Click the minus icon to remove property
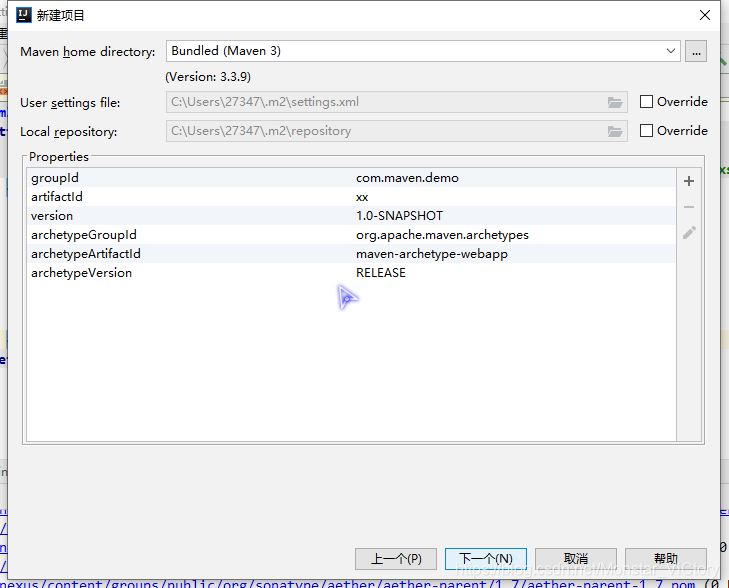This screenshot has width=729, height=588. pyautogui.click(x=689, y=207)
